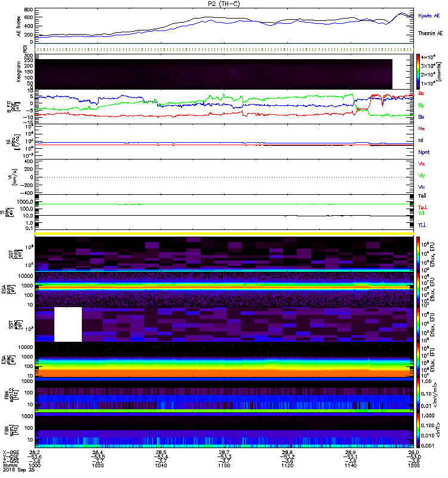Click the X-GSE value 29.0
448x478 pixels.
[413, 452]
